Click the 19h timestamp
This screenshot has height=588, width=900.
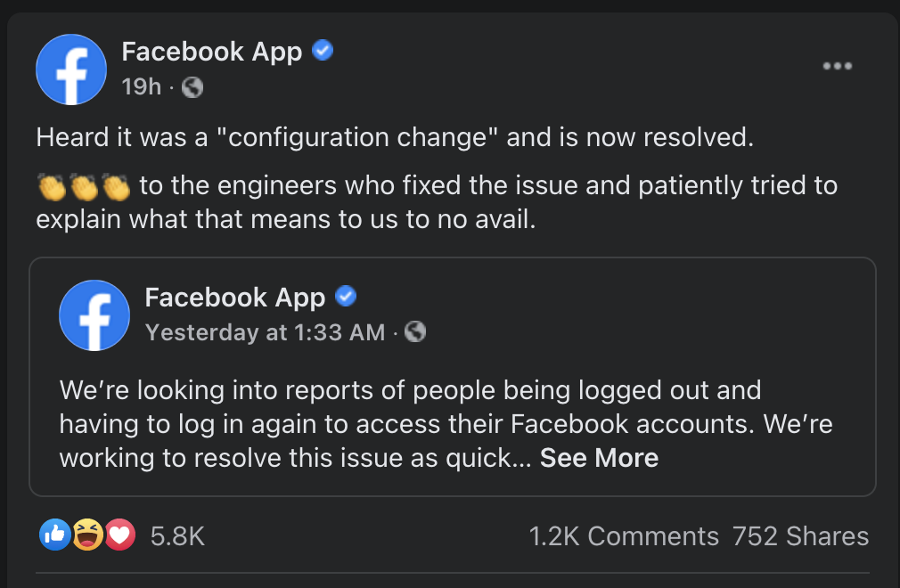(x=142, y=87)
